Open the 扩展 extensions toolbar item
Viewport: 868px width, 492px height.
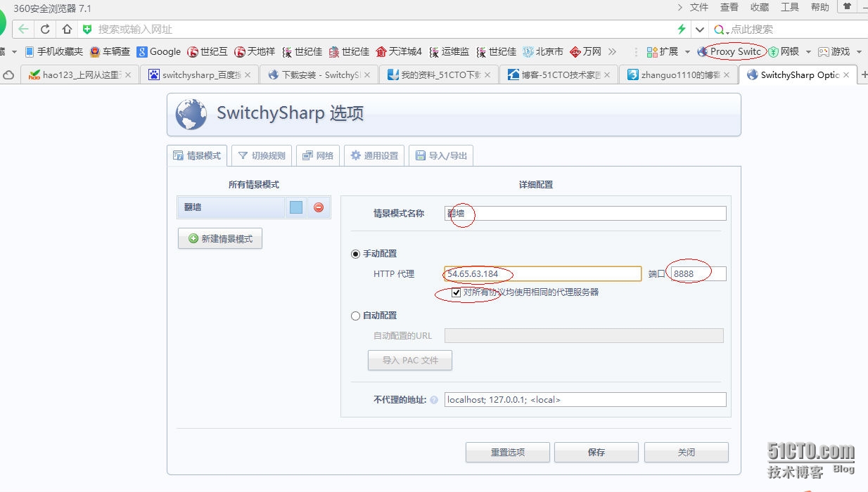point(663,51)
